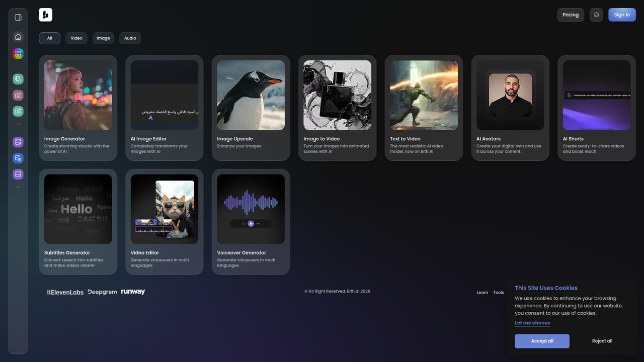The image size is (644, 362).
Task: Select the All filter tab
Action: click(49, 38)
